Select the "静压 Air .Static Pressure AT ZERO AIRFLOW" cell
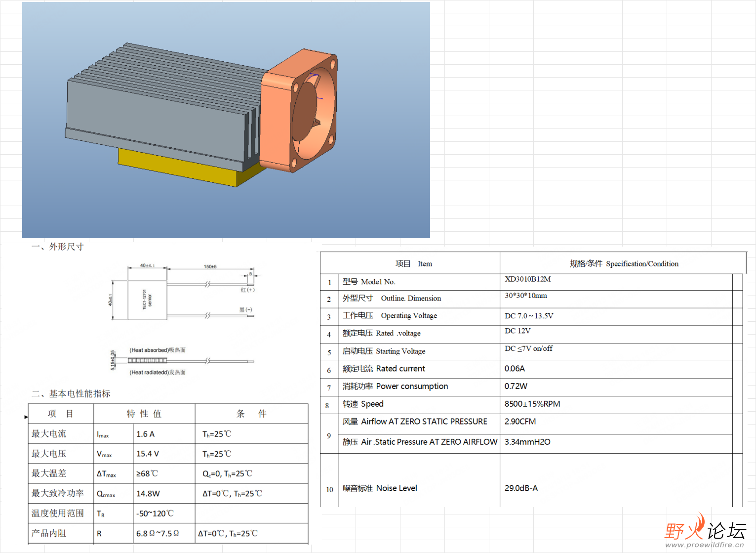 coord(419,444)
